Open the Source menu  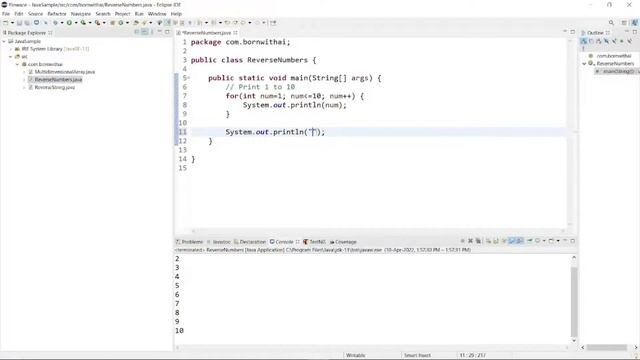point(36,14)
